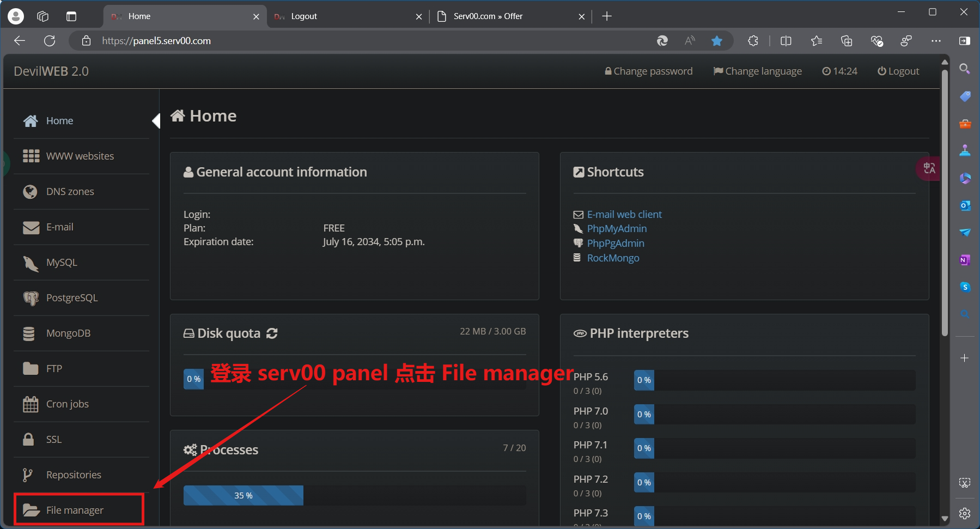980x529 pixels.
Task: Add a sidebar app with plus
Action: [x=965, y=358]
